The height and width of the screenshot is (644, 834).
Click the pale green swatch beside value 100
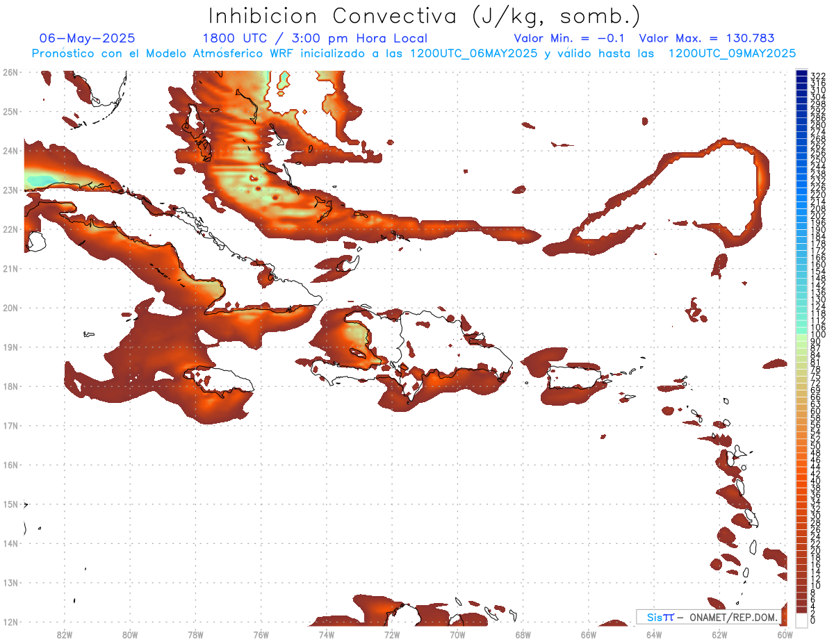(x=801, y=338)
